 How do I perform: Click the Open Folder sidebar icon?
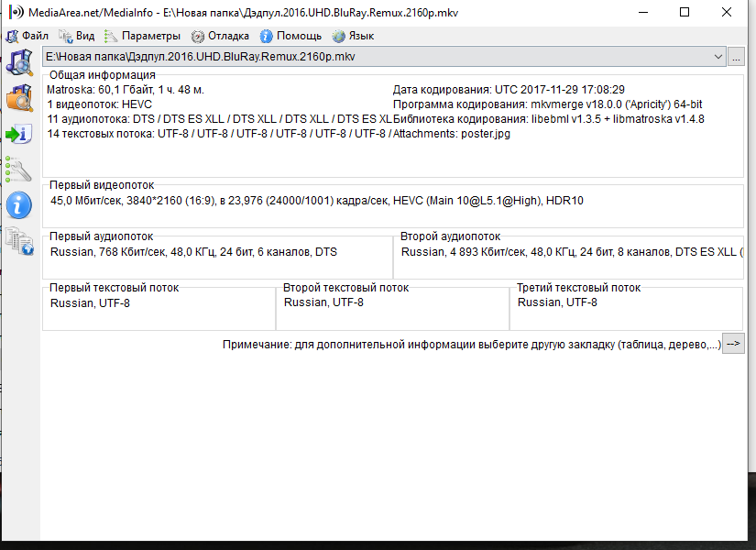(x=19, y=99)
